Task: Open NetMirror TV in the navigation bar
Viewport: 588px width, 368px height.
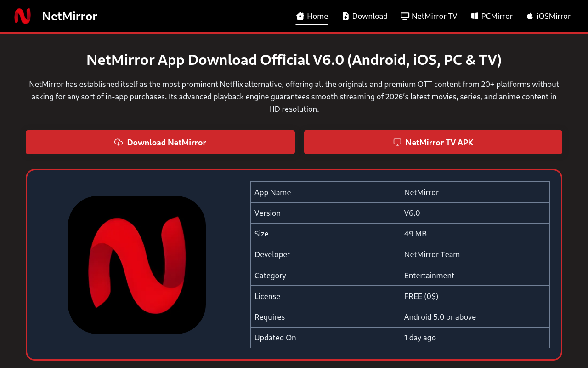Action: 429,16
